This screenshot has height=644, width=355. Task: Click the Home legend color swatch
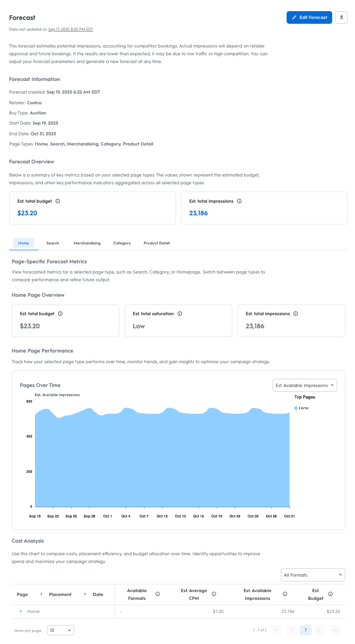(x=296, y=408)
